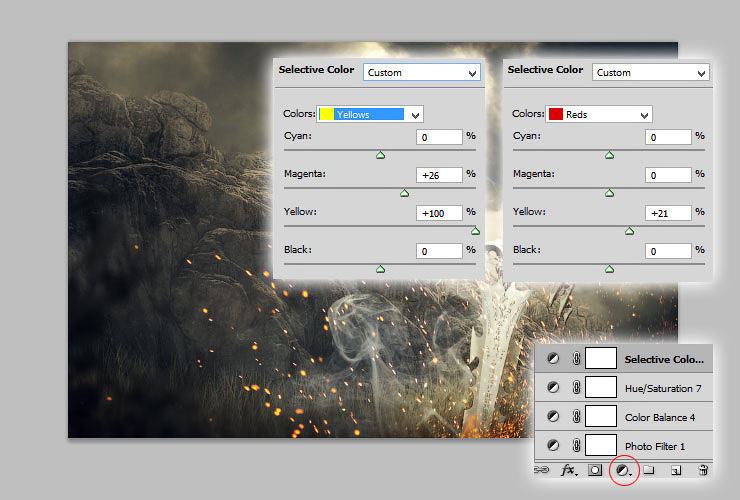Click Cyan value field in Reds panel
Image resolution: width=740 pixels, height=500 pixels.
pos(668,137)
